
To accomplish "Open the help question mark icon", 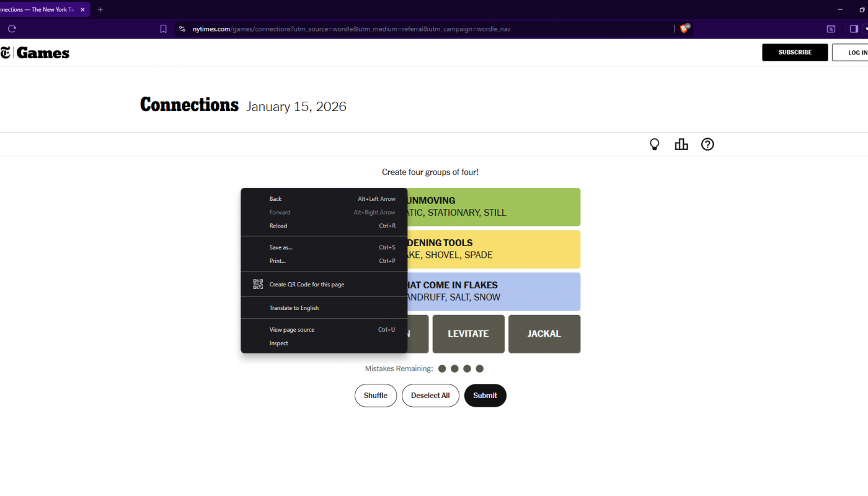I will point(707,144).
